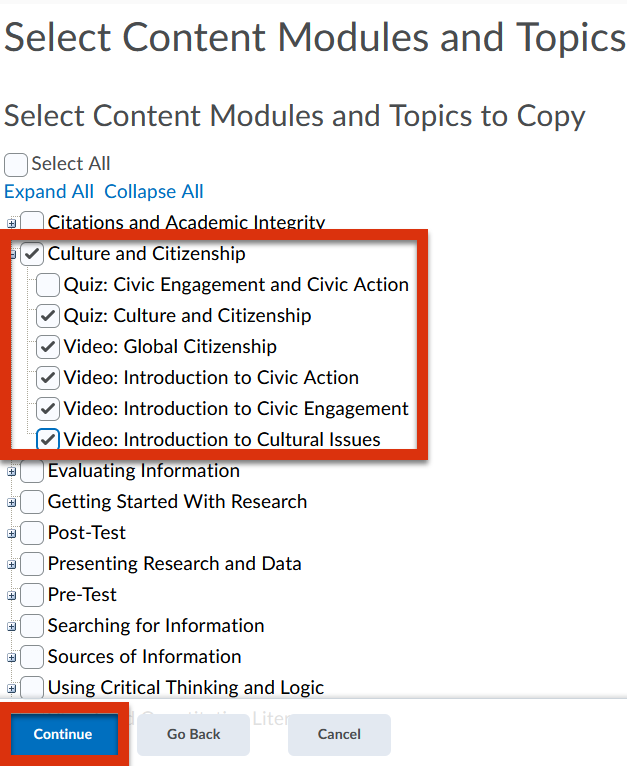Check Quiz: Civic Engagement and Civic Action

coord(48,285)
